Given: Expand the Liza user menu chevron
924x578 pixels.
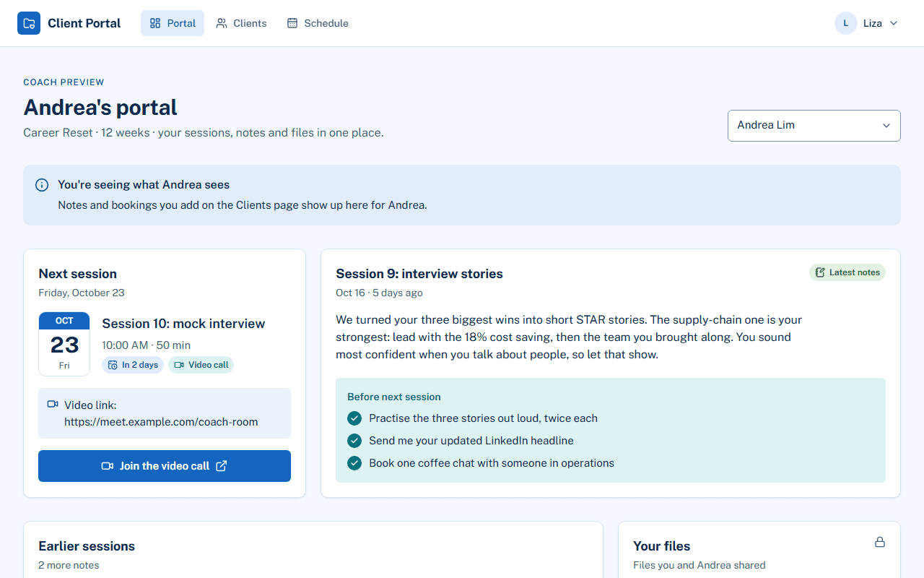Looking at the screenshot, I should click(x=894, y=23).
